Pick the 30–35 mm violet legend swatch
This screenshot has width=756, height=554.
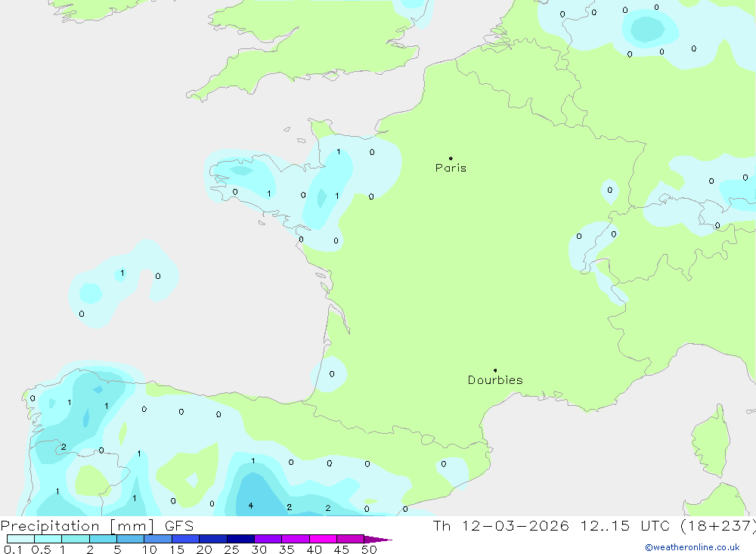click(x=268, y=539)
